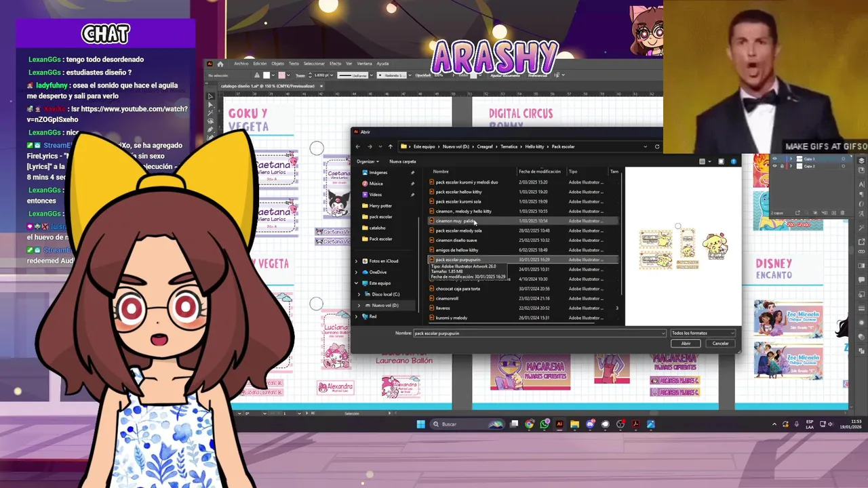Open the Organizar dropdown menu
This screenshot has height=488, width=868.
tap(367, 161)
